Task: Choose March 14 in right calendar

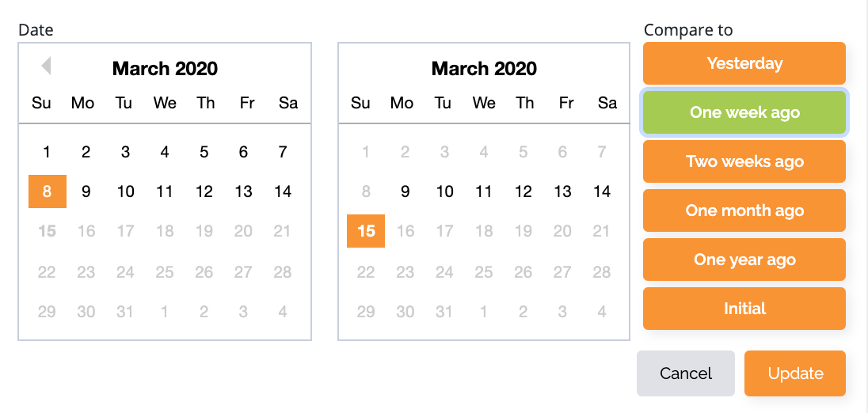Action: coord(602,191)
